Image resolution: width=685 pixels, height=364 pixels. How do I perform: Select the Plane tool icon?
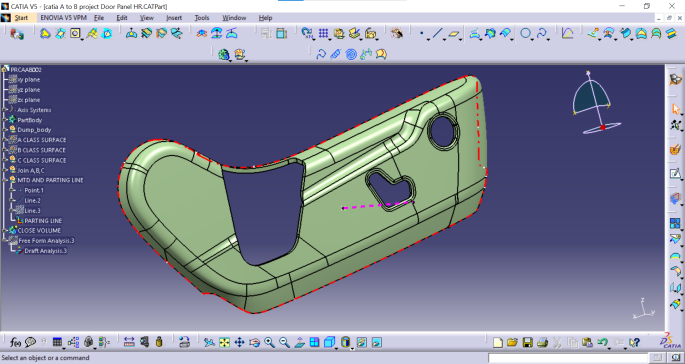click(x=454, y=33)
